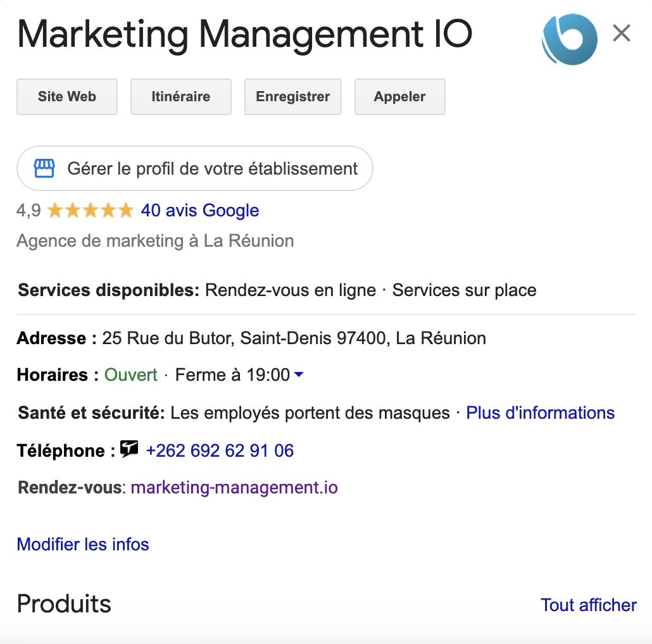Click the Horaires label
The width and height of the screenshot is (652, 644).
tap(58, 375)
